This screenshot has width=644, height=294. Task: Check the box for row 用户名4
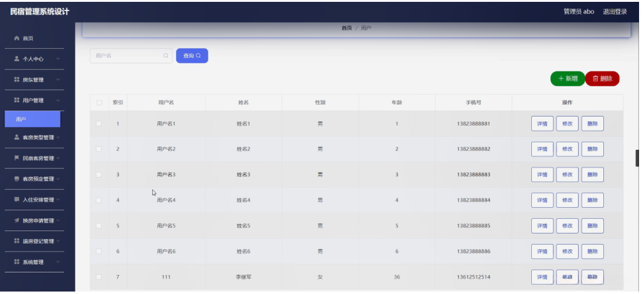[x=99, y=200]
